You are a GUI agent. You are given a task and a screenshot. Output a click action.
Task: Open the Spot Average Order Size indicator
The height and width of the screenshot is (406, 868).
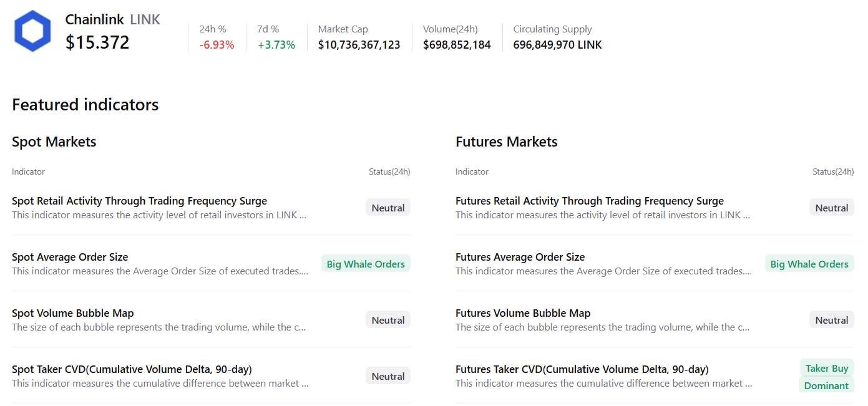pos(70,257)
